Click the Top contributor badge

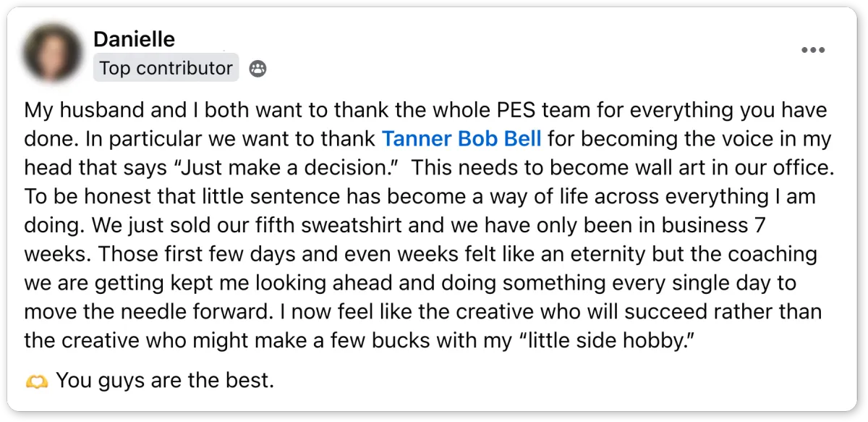pos(166,69)
